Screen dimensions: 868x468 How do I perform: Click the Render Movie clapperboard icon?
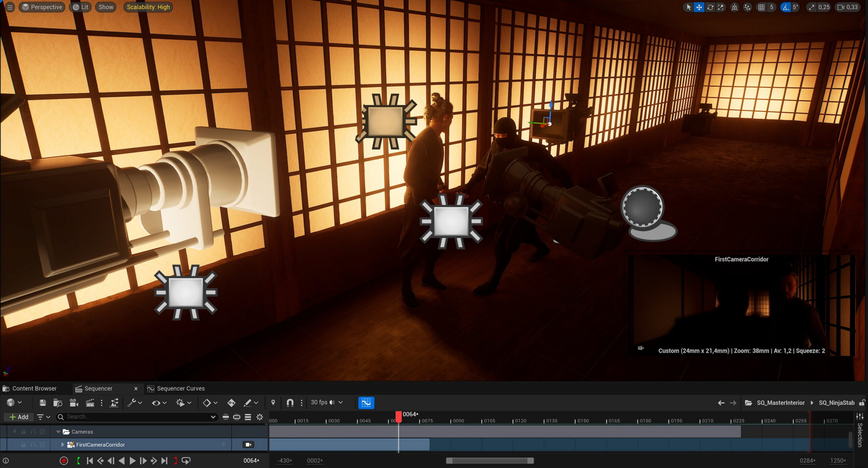click(x=90, y=403)
